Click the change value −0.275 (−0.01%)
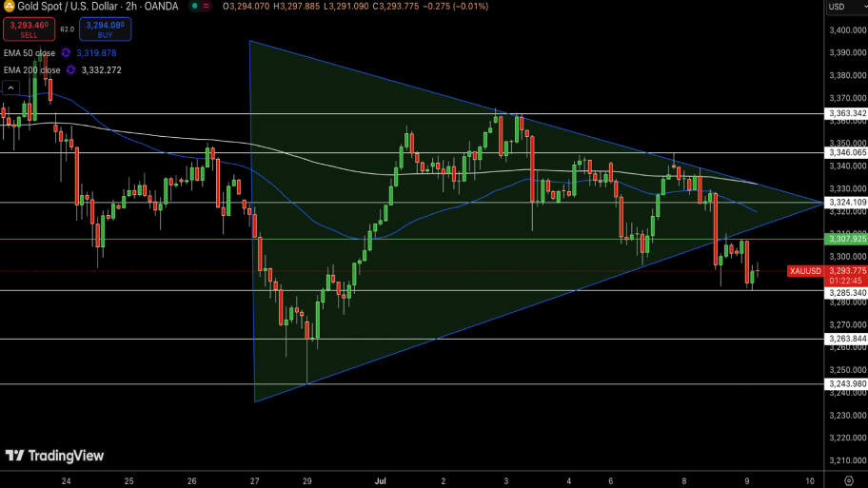Viewport: 868px width, 488px height. [x=456, y=7]
